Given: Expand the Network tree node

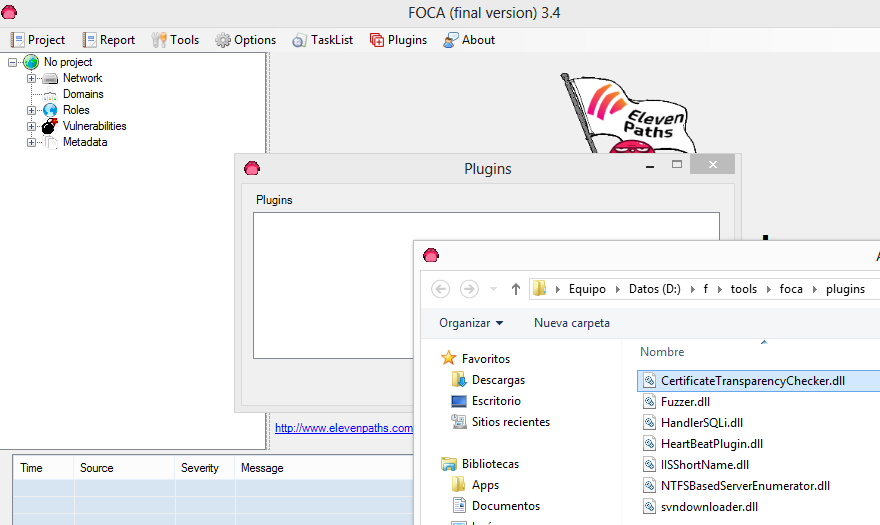Looking at the screenshot, I should coord(31,79).
